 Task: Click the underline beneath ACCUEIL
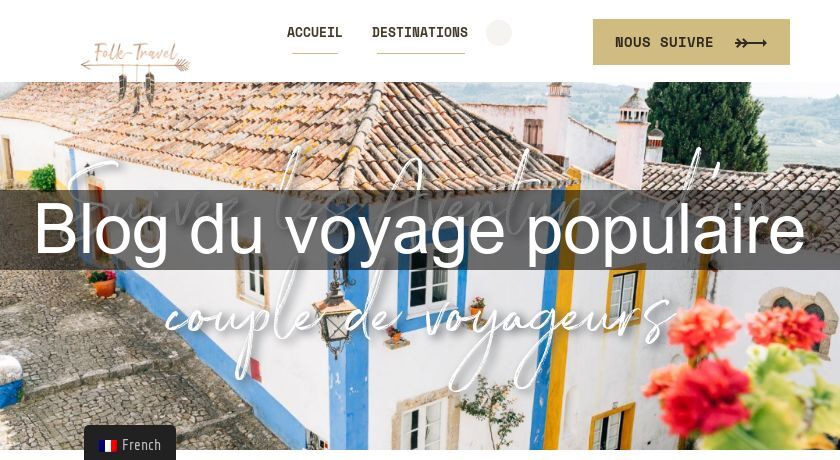[x=315, y=54]
